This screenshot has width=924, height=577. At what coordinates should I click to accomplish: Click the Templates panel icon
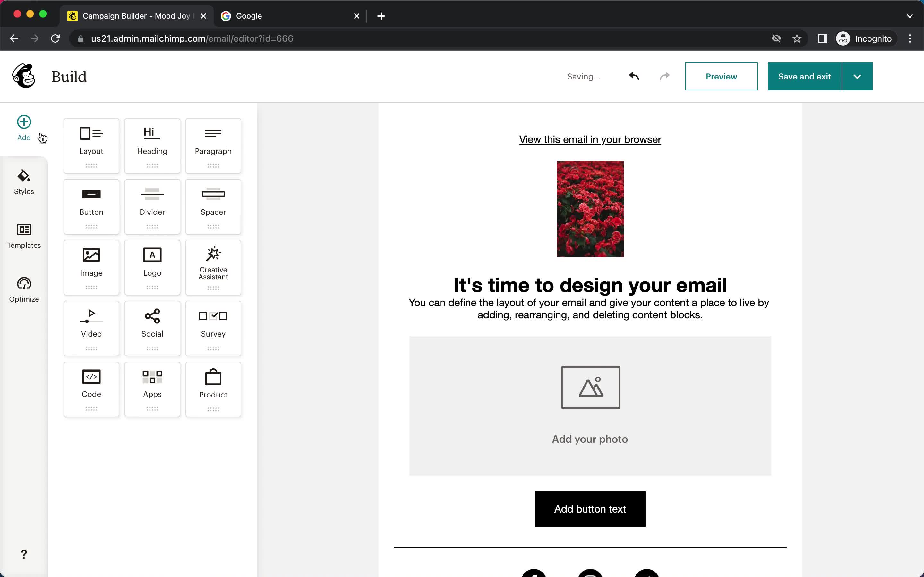click(x=23, y=235)
